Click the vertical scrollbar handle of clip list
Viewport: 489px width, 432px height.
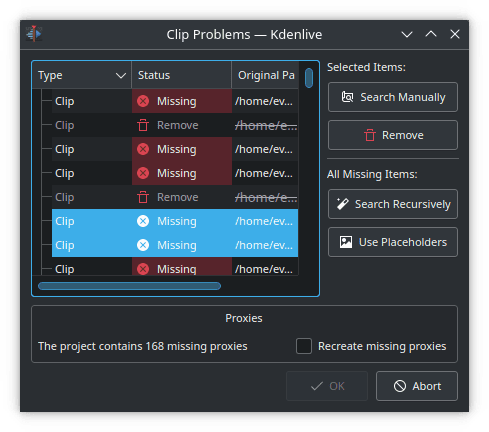point(309,78)
